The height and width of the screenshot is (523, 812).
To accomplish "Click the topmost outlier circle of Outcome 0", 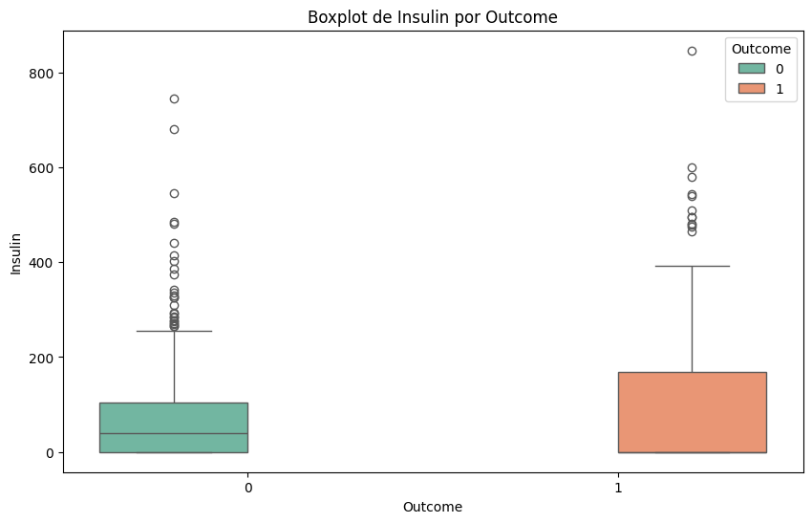I will tap(174, 98).
